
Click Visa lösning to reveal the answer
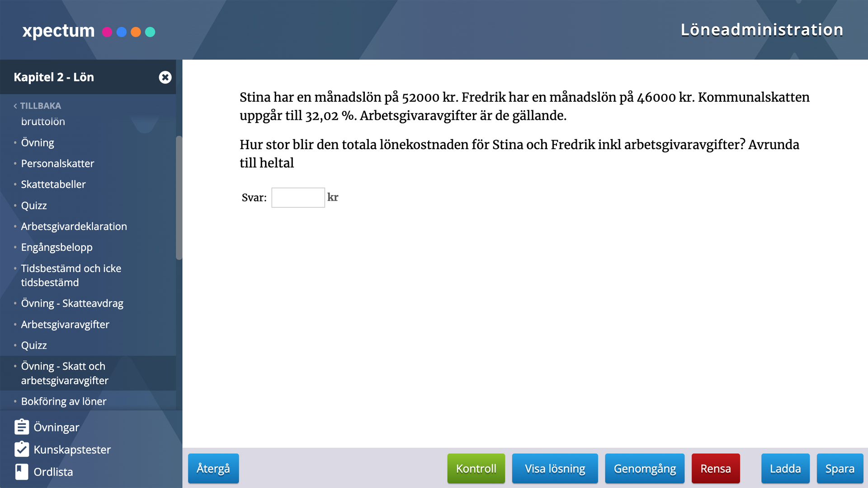(555, 469)
